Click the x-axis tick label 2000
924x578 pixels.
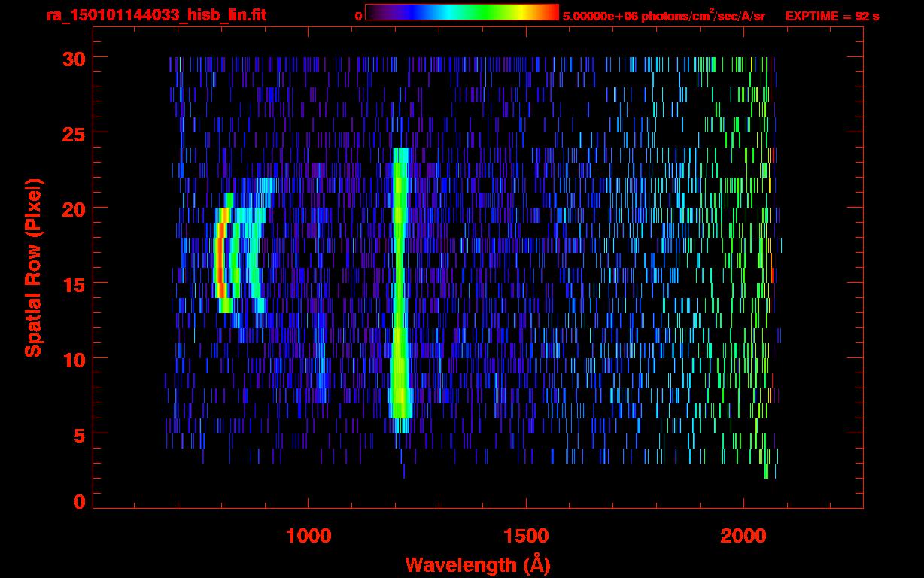point(743,536)
